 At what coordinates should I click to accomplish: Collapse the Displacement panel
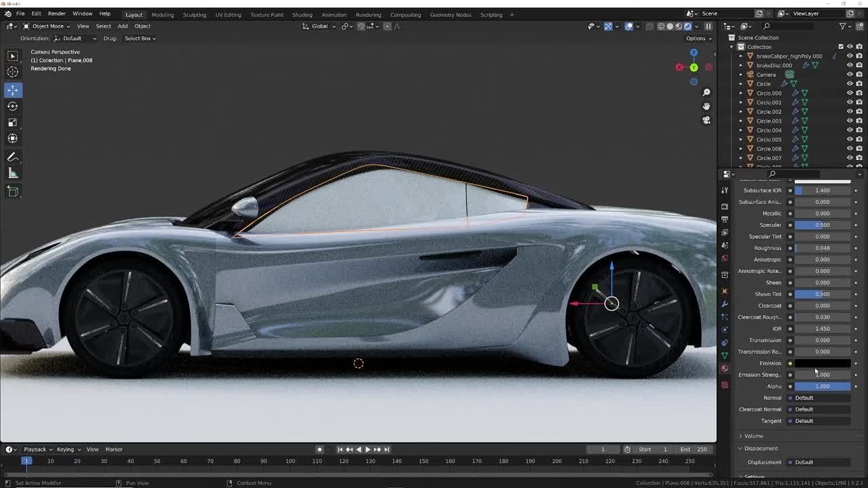[x=760, y=448]
